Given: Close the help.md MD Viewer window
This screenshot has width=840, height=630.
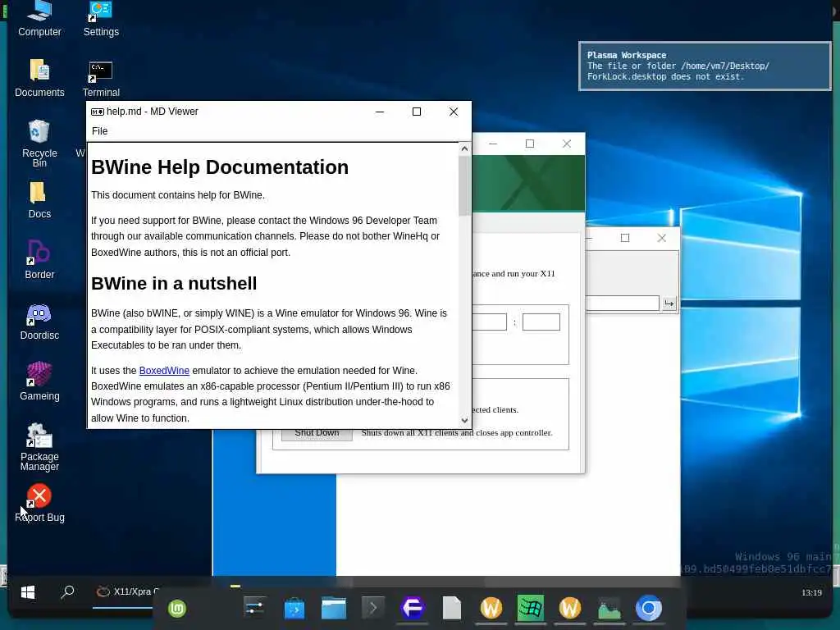Looking at the screenshot, I should (x=453, y=112).
